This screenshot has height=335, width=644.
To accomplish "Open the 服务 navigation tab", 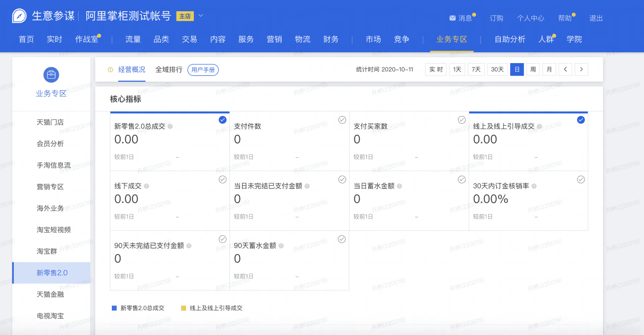I will click(x=246, y=39).
